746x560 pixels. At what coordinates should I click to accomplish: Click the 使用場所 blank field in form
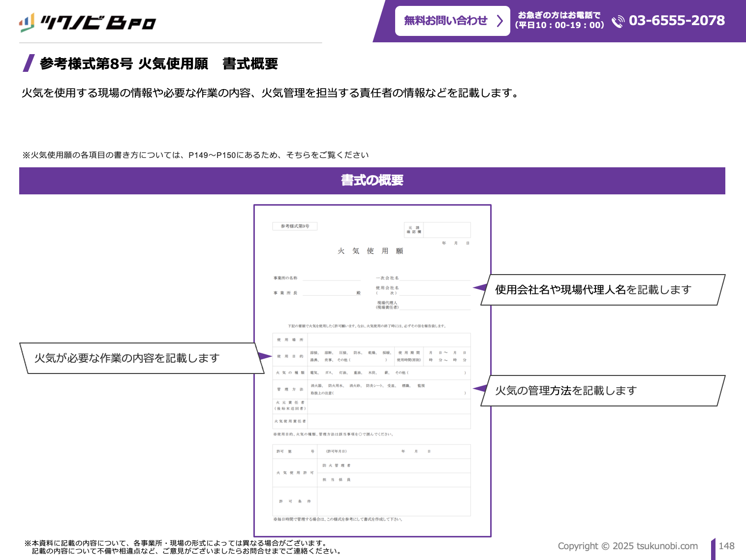click(x=389, y=340)
